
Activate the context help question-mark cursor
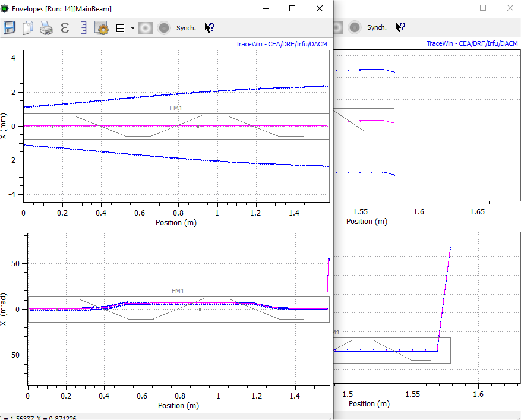click(x=209, y=27)
